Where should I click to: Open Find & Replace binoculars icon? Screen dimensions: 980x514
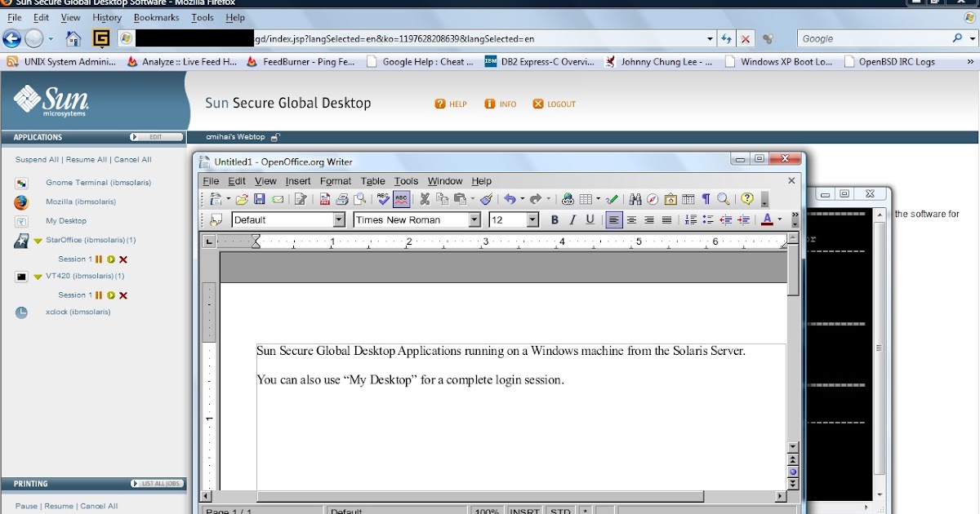coord(635,199)
